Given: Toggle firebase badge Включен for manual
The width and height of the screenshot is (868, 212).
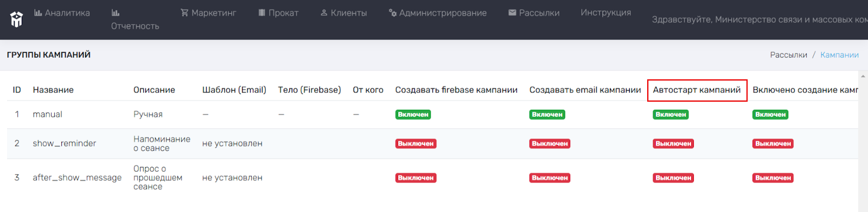Looking at the screenshot, I should 413,115.
